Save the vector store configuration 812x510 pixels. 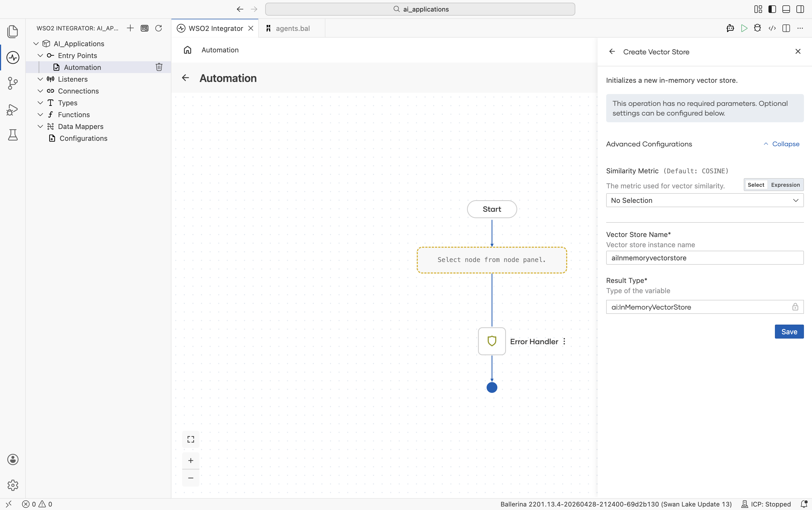(789, 332)
